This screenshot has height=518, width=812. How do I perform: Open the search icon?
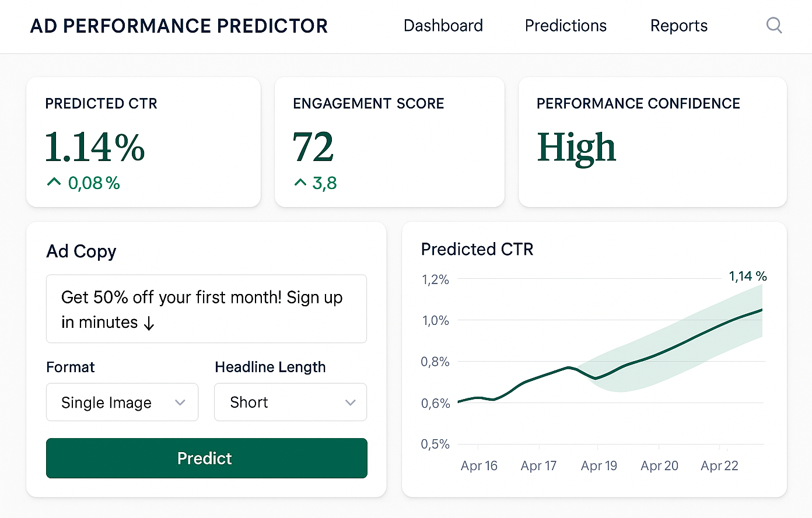[774, 25]
